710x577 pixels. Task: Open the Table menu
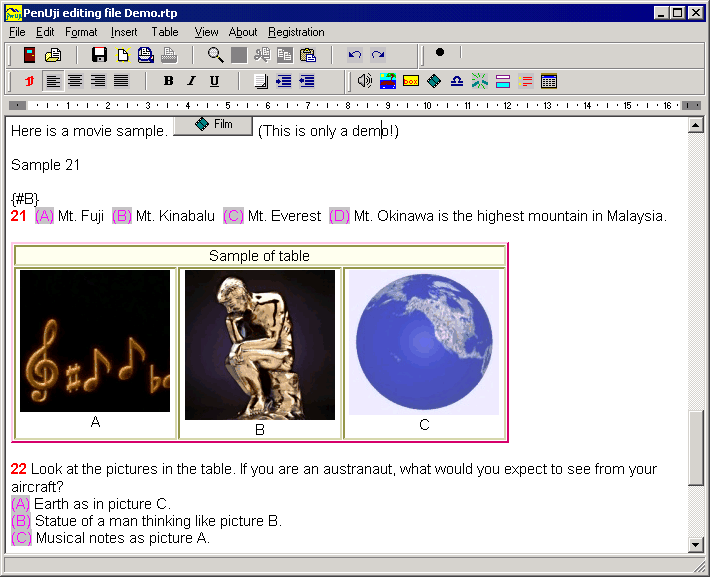(165, 32)
